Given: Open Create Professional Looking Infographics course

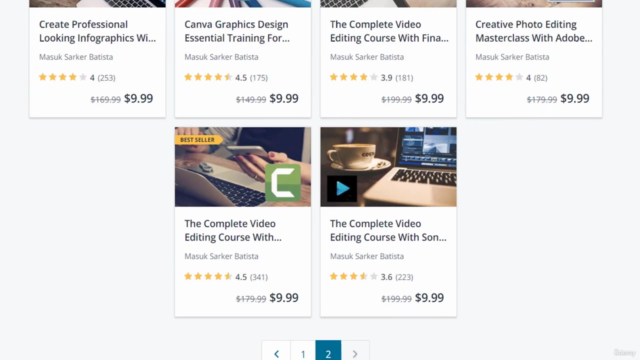Looking at the screenshot, I should click(97, 31).
